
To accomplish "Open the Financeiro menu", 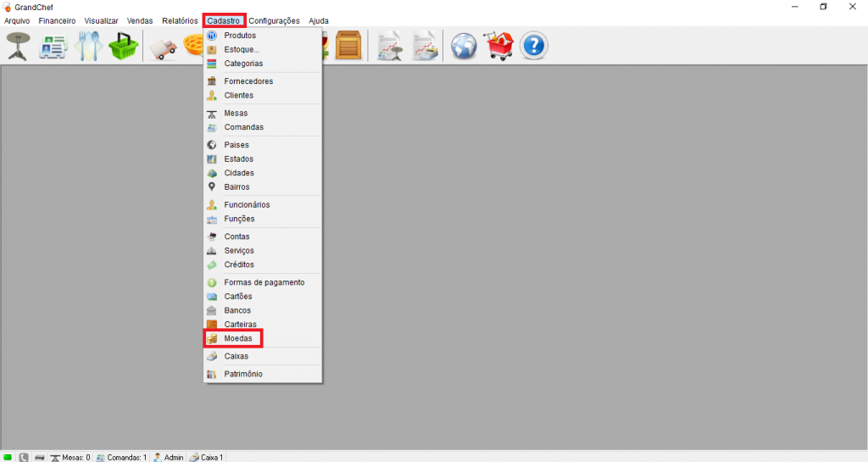I will coord(57,20).
